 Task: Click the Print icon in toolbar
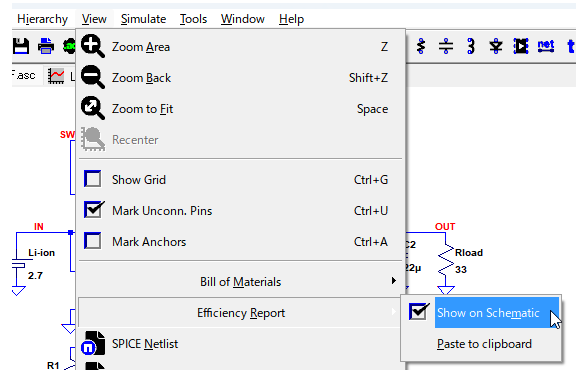46,47
